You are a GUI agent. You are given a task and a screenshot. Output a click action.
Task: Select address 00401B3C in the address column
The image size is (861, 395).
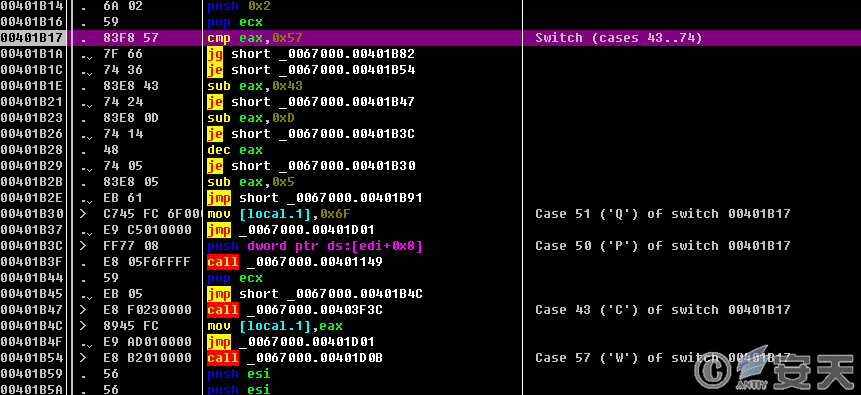coord(32,246)
